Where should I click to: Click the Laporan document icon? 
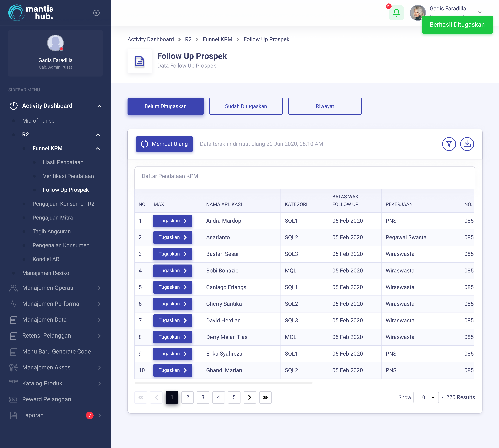(x=13, y=415)
